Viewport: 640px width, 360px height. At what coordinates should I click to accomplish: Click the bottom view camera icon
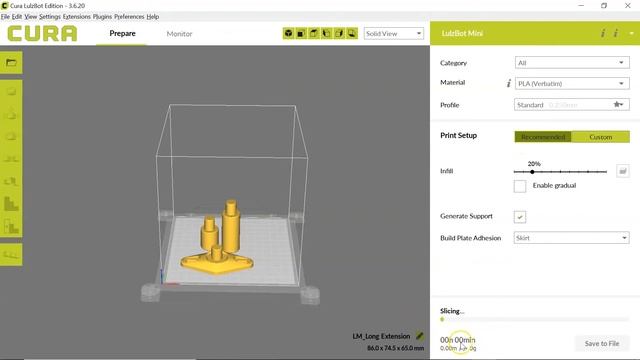352,33
